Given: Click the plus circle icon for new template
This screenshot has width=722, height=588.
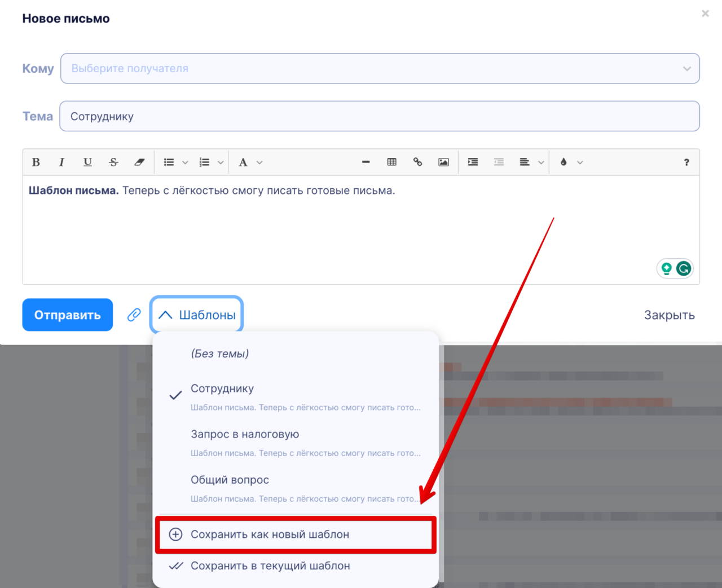Looking at the screenshot, I should tap(176, 534).
